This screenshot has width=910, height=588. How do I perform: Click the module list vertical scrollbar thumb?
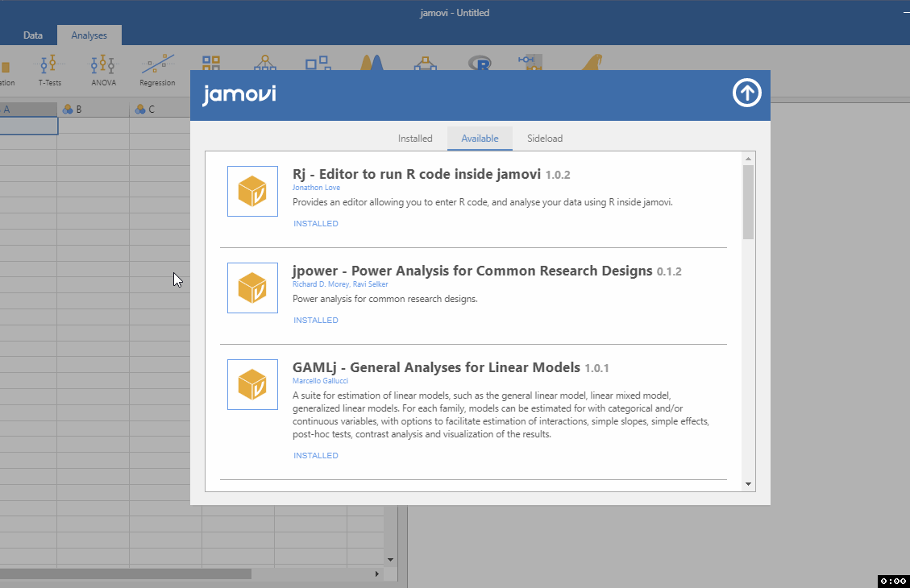pos(748,202)
